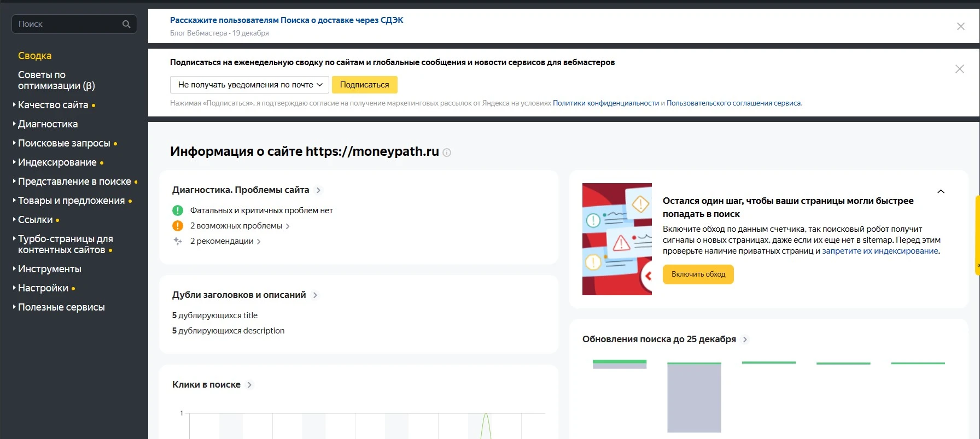This screenshot has width=980, height=439.
Task: Click the sparkle recommendations icon
Action: click(178, 241)
